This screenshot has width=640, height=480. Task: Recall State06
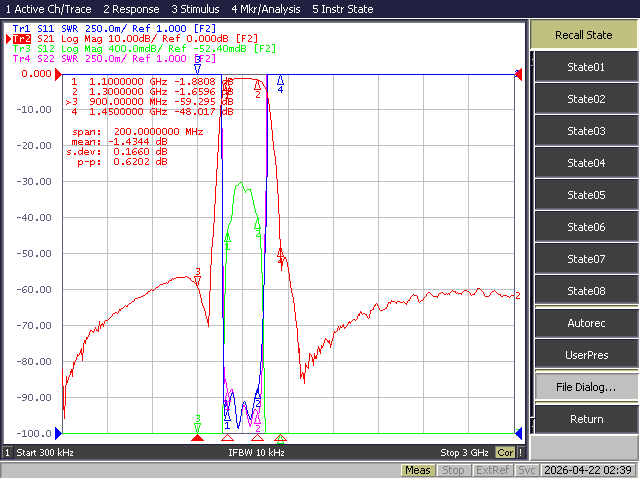point(586,227)
